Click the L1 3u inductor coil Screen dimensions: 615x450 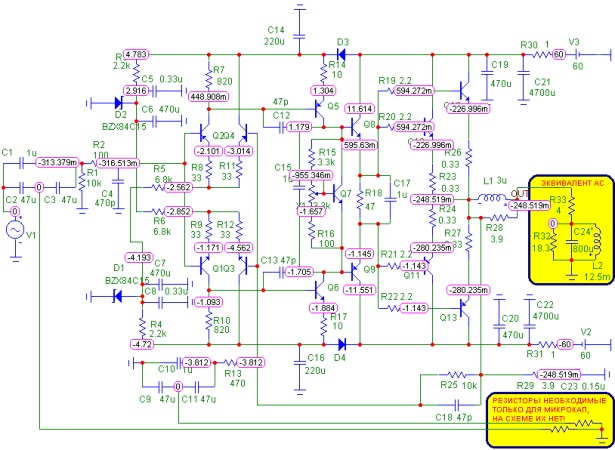pyautogui.click(x=491, y=199)
